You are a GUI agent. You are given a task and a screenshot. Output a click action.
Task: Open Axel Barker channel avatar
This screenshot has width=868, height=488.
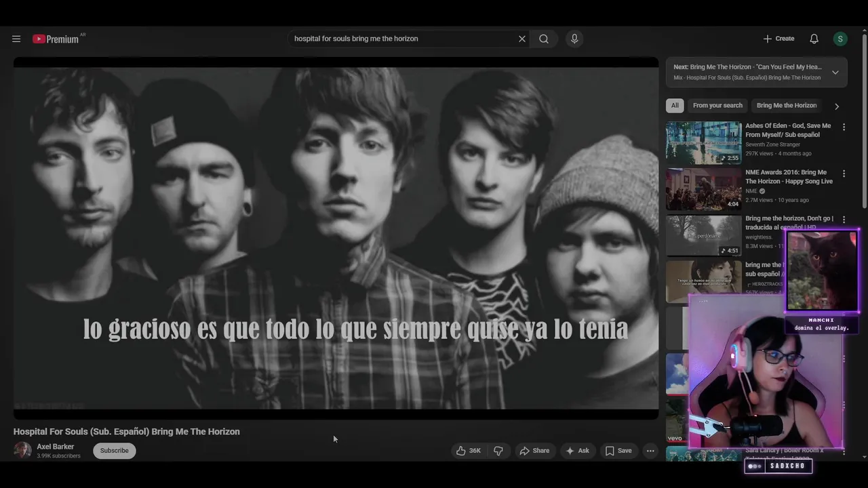pyautogui.click(x=22, y=451)
